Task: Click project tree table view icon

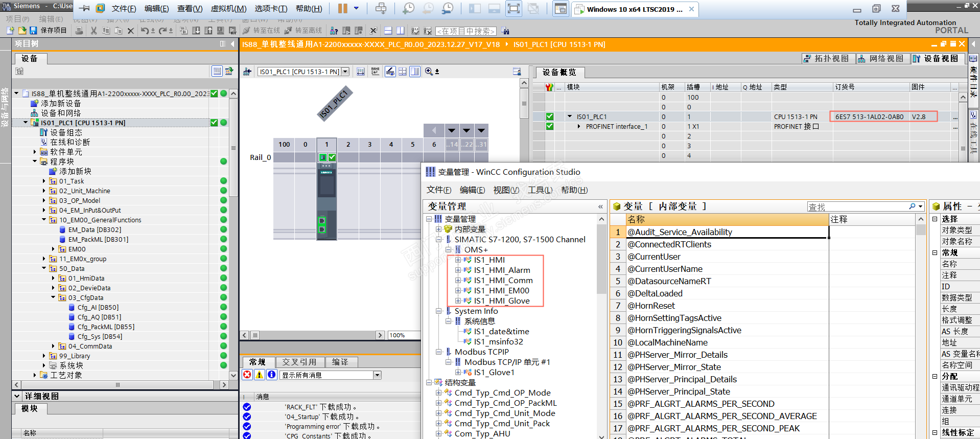Action: (x=217, y=71)
